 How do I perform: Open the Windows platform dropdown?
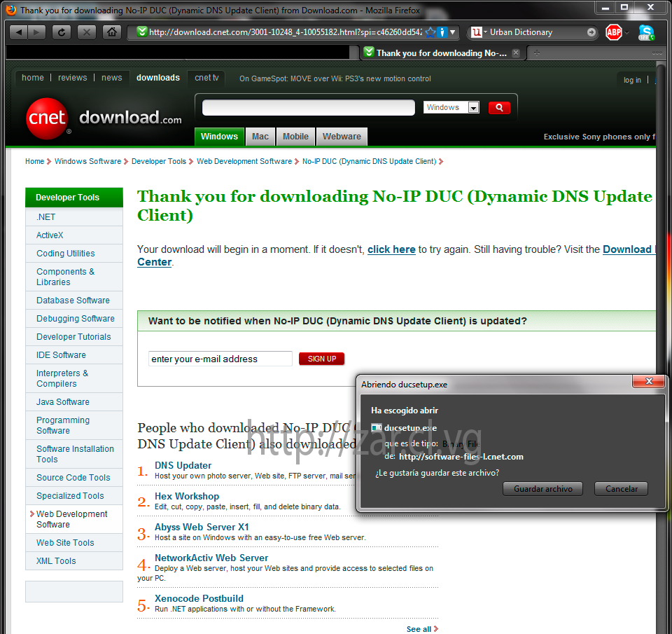point(451,107)
